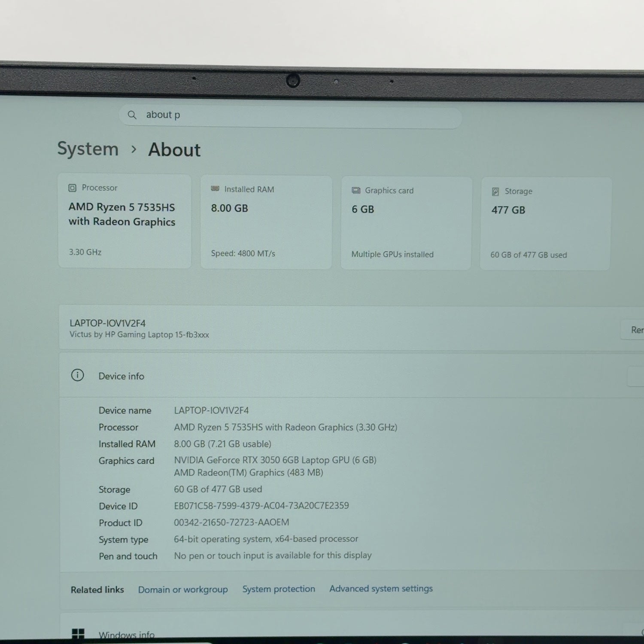Open the Domain or workgroup link
The width and height of the screenshot is (644, 644).
point(183,589)
